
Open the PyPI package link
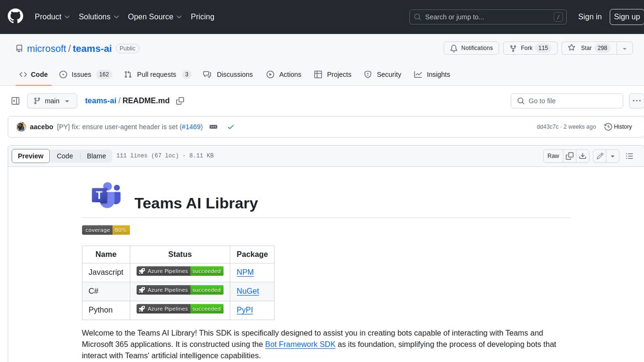[x=245, y=310]
